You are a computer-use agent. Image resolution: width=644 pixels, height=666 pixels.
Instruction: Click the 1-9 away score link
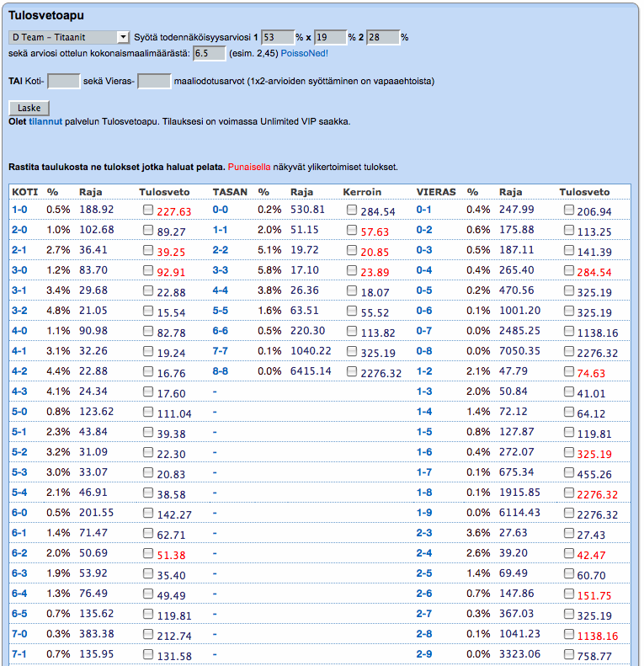424,513
